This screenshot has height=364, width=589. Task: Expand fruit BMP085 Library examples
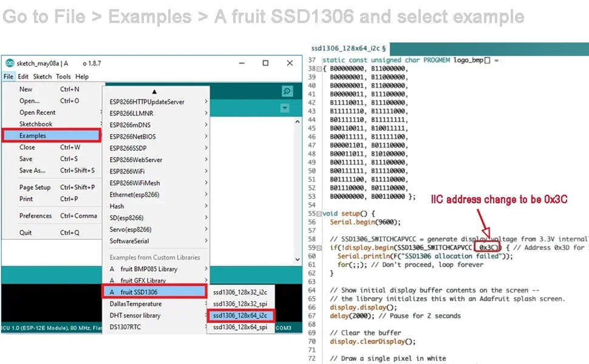click(156, 269)
